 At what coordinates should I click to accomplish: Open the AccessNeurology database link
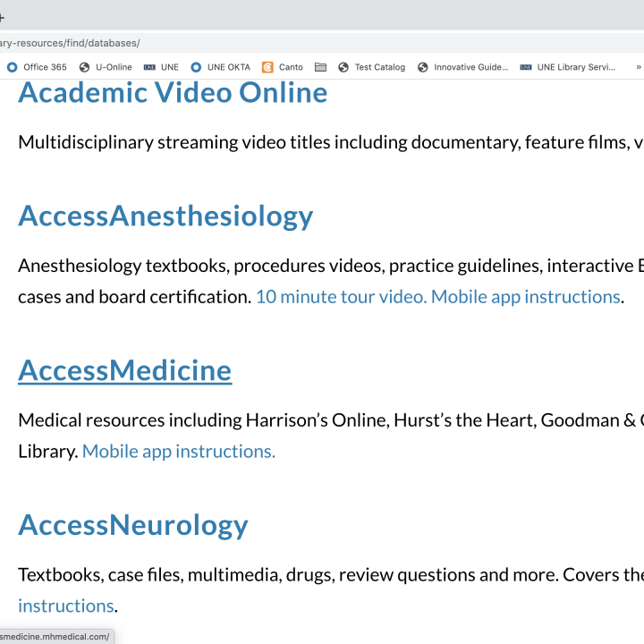pyautogui.click(x=133, y=525)
